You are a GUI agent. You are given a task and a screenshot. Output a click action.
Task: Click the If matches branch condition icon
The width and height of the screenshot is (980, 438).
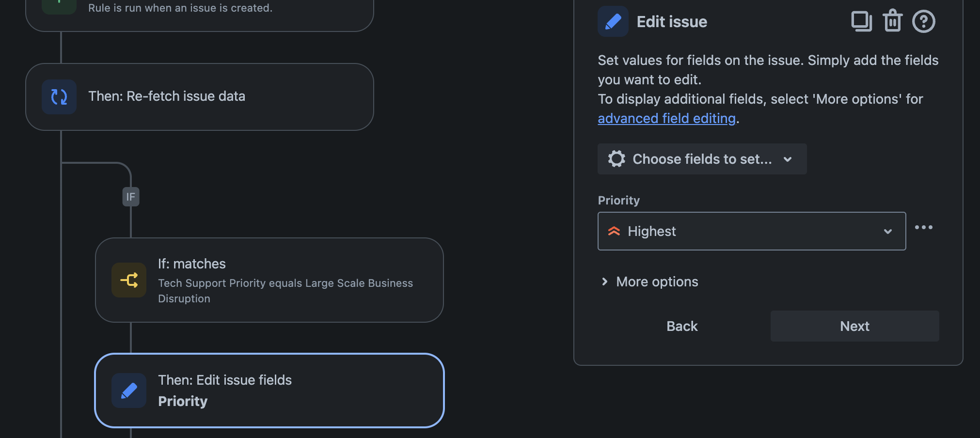(129, 280)
